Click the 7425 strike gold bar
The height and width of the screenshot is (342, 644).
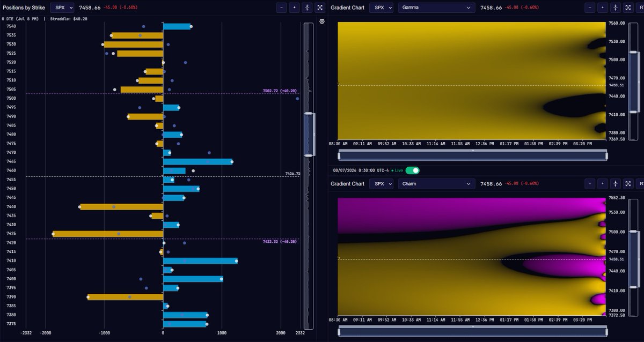[x=107, y=234]
